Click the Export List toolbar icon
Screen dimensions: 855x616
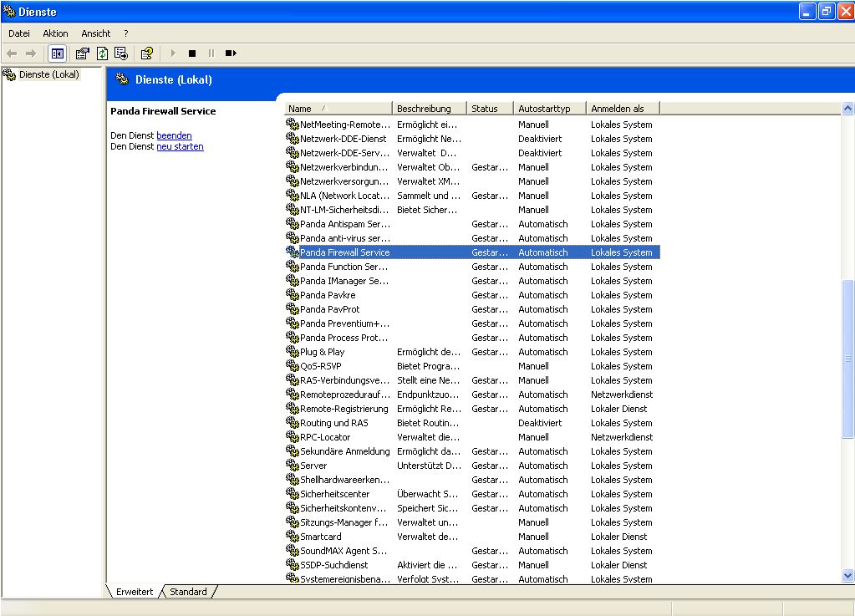121,53
